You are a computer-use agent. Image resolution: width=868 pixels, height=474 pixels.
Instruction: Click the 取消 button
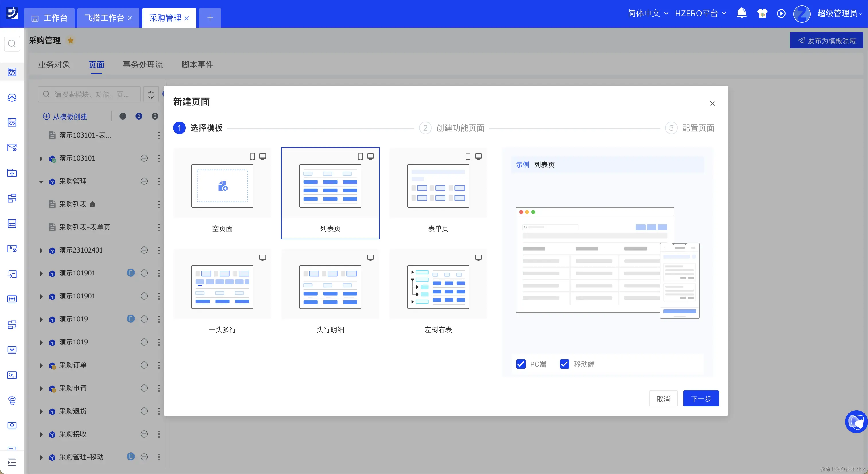663,399
